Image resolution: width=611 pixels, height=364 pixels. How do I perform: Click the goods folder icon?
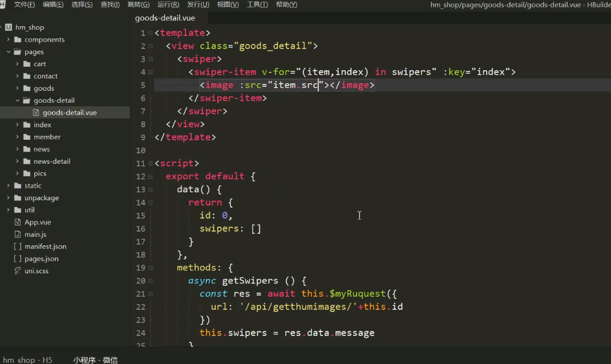26,88
